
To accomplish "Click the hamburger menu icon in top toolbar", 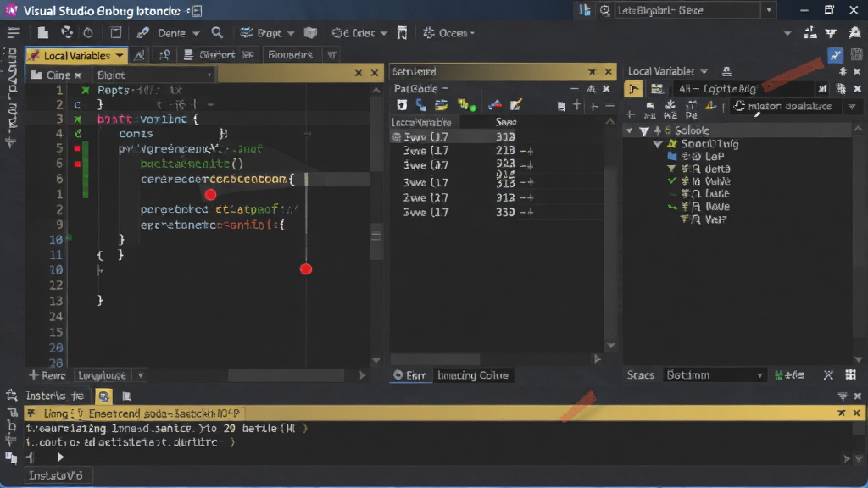I will 14,33.
